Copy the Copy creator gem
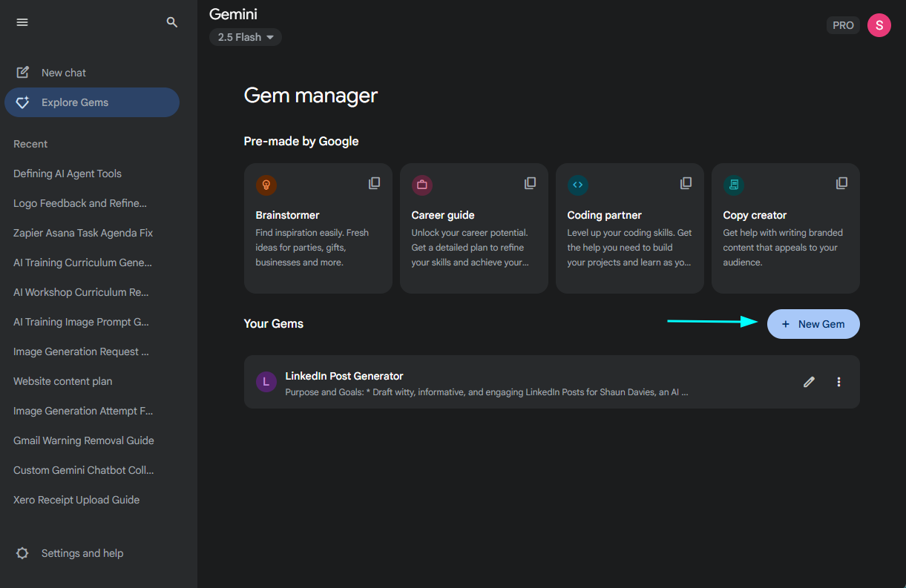 click(842, 182)
